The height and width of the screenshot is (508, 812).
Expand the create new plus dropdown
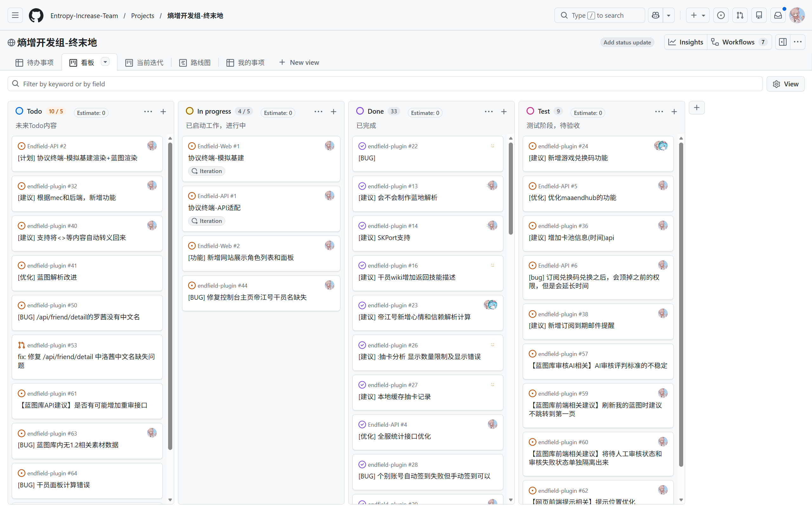click(697, 16)
